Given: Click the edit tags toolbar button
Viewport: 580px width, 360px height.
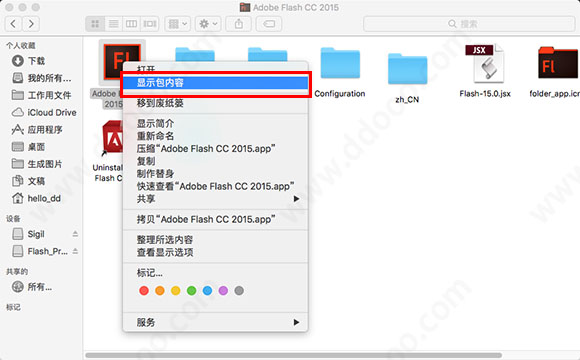Looking at the screenshot, I should pyautogui.click(x=269, y=24).
